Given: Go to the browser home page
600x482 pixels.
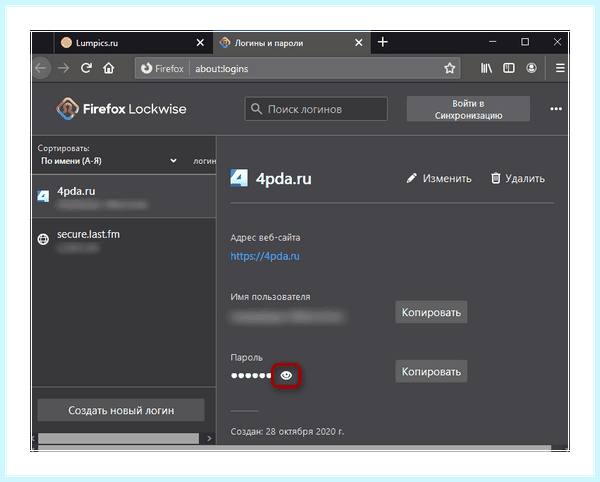Looking at the screenshot, I should (x=109, y=68).
